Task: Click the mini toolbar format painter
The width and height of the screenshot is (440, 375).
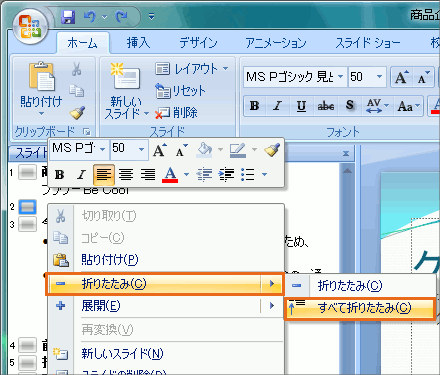Action: tap(272, 150)
